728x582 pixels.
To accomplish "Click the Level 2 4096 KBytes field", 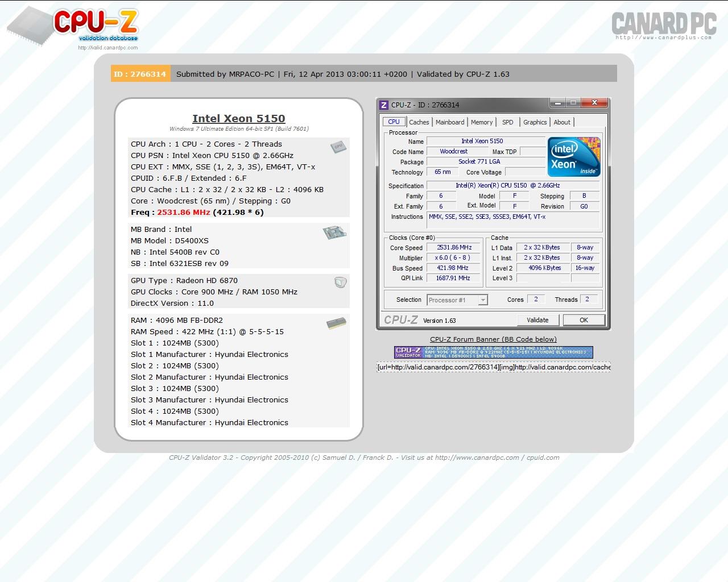I will [543, 268].
